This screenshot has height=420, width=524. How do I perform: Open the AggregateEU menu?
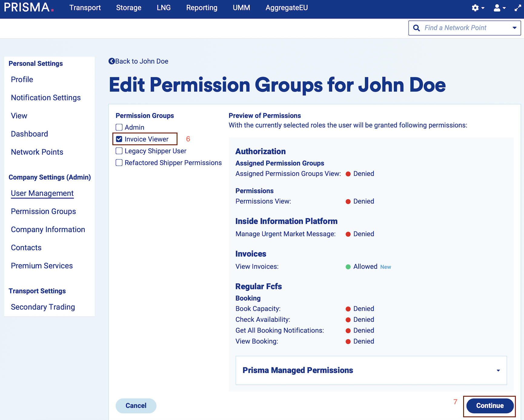287,8
